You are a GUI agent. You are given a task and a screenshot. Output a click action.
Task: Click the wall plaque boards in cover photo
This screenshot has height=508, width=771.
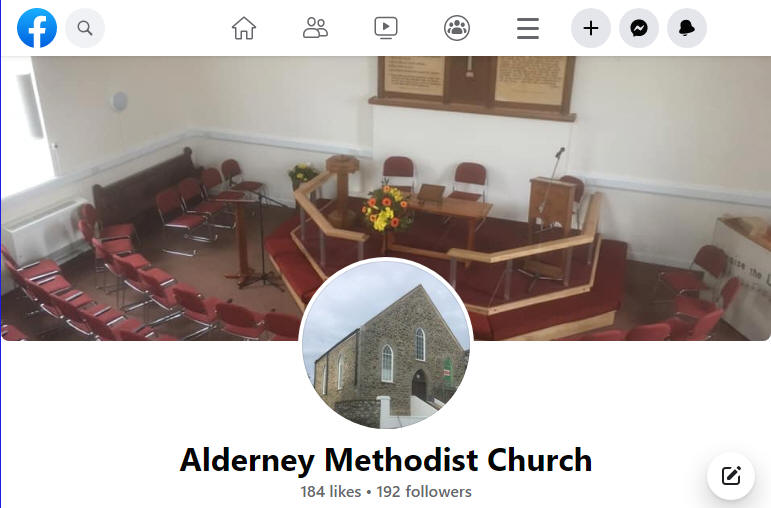474,84
